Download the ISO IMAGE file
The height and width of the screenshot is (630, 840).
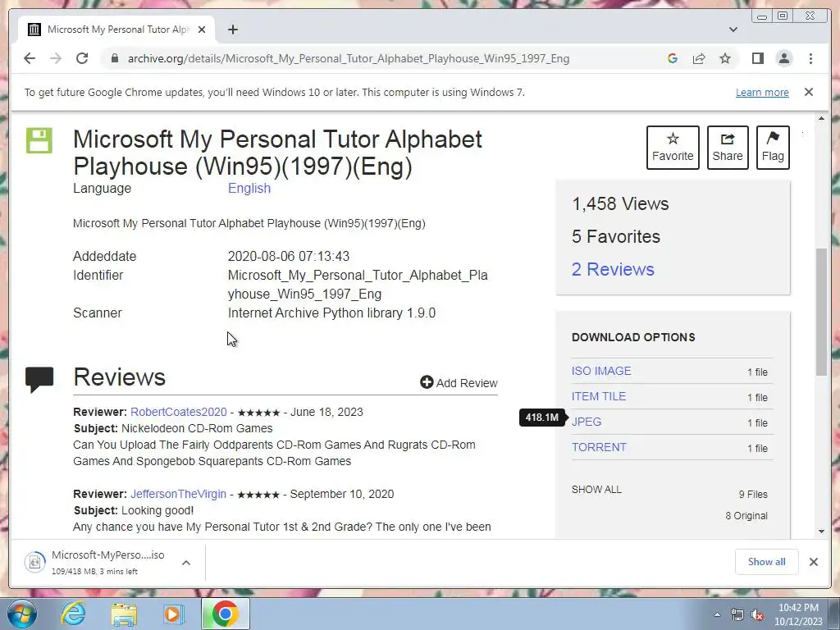click(601, 371)
